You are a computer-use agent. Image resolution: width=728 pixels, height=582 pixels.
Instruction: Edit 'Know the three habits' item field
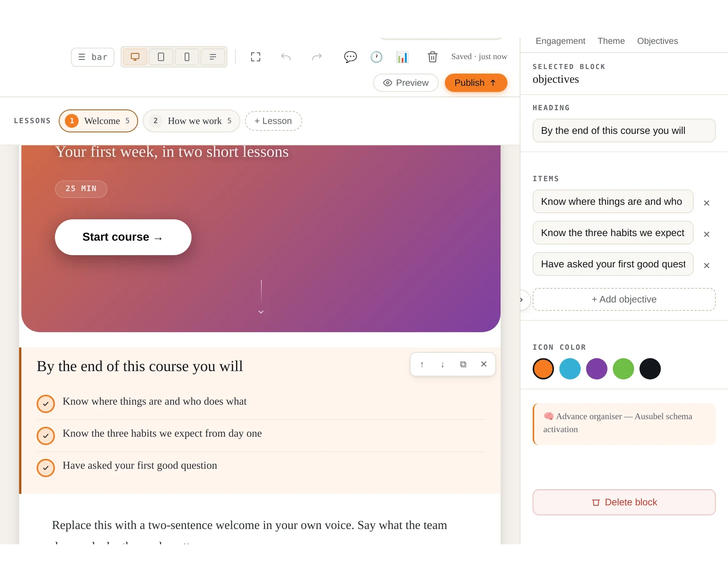tap(613, 233)
